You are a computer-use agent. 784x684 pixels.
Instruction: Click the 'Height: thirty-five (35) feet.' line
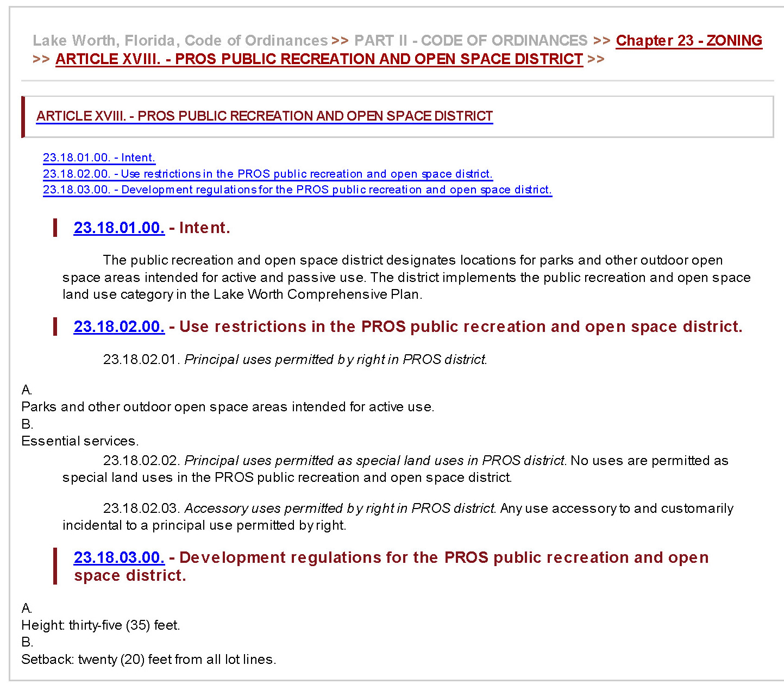tap(101, 625)
